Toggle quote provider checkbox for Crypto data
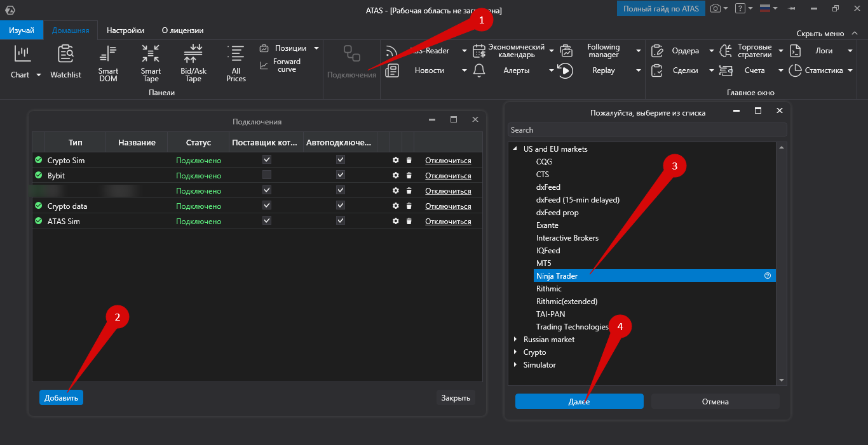 pos(267,206)
